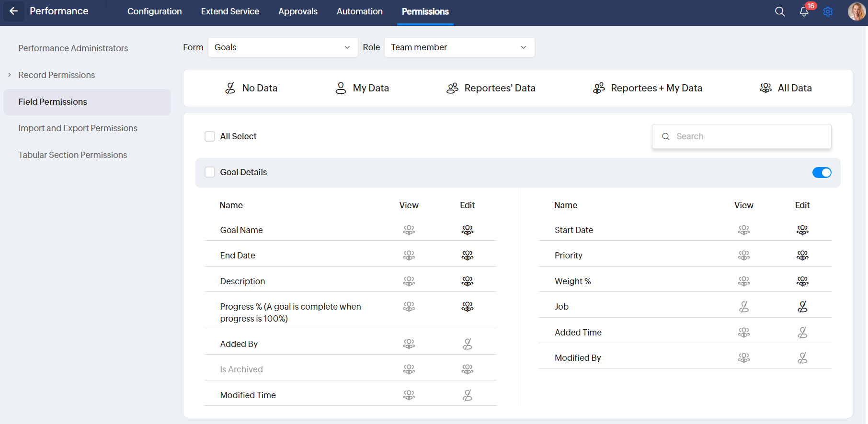
Task: Click View permission icon for Start Date
Action: click(743, 230)
